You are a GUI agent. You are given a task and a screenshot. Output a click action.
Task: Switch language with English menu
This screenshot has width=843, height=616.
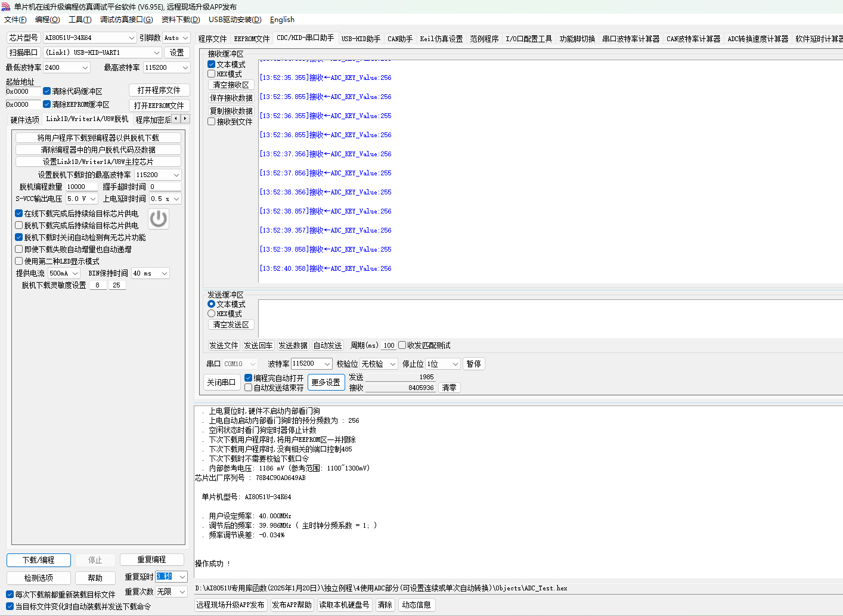coord(282,20)
